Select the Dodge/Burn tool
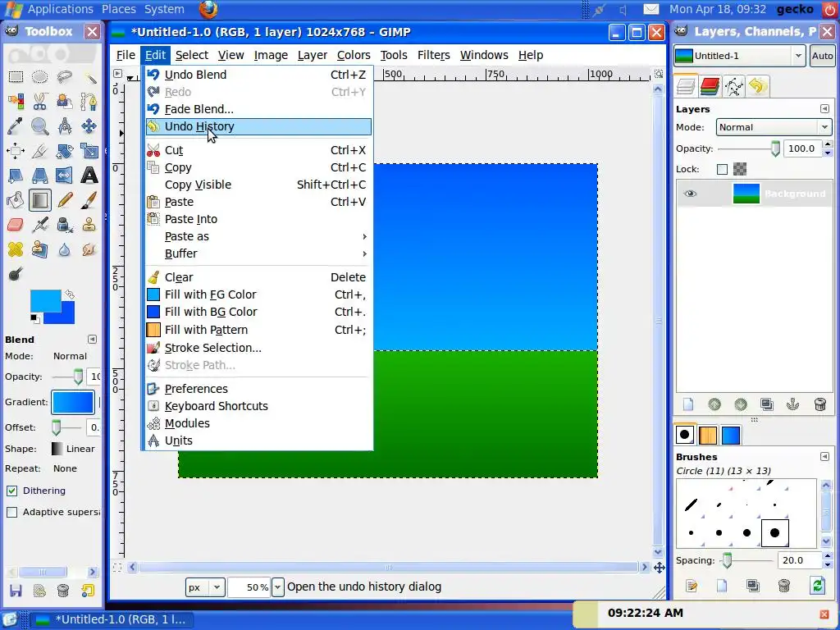The width and height of the screenshot is (840, 630). pyautogui.click(x=16, y=274)
